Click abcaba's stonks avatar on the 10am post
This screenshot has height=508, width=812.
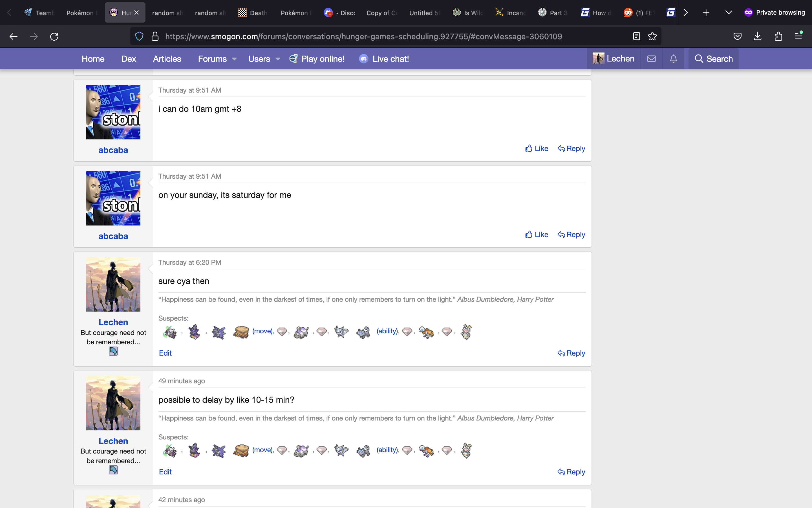[113, 112]
